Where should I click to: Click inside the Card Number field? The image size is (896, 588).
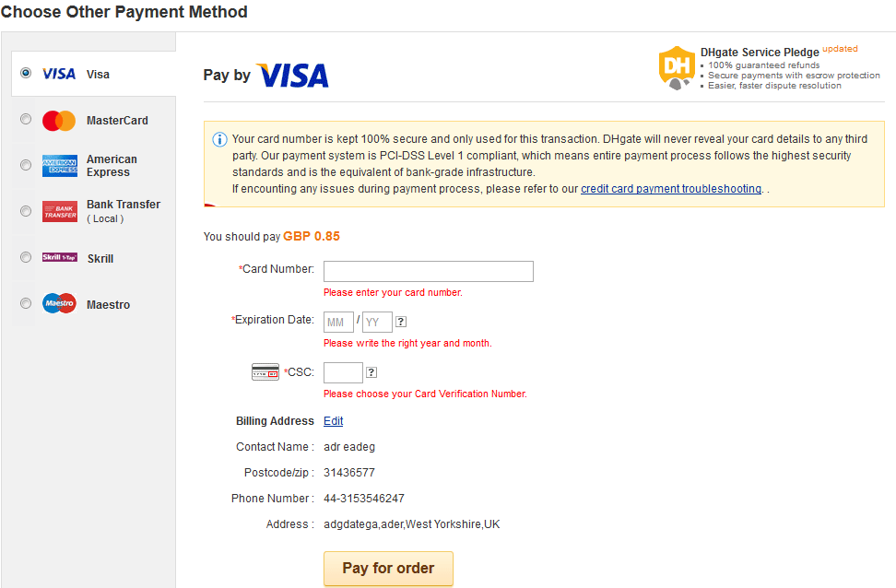coord(428,271)
